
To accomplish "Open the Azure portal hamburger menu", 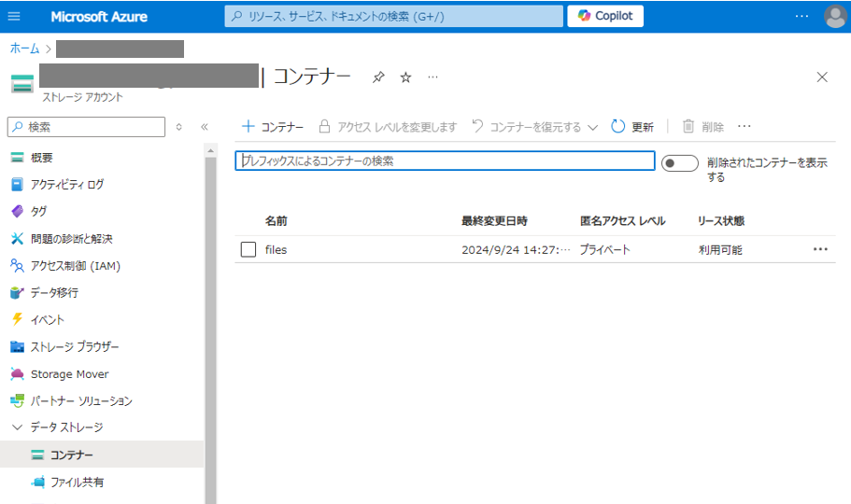I will (14, 16).
